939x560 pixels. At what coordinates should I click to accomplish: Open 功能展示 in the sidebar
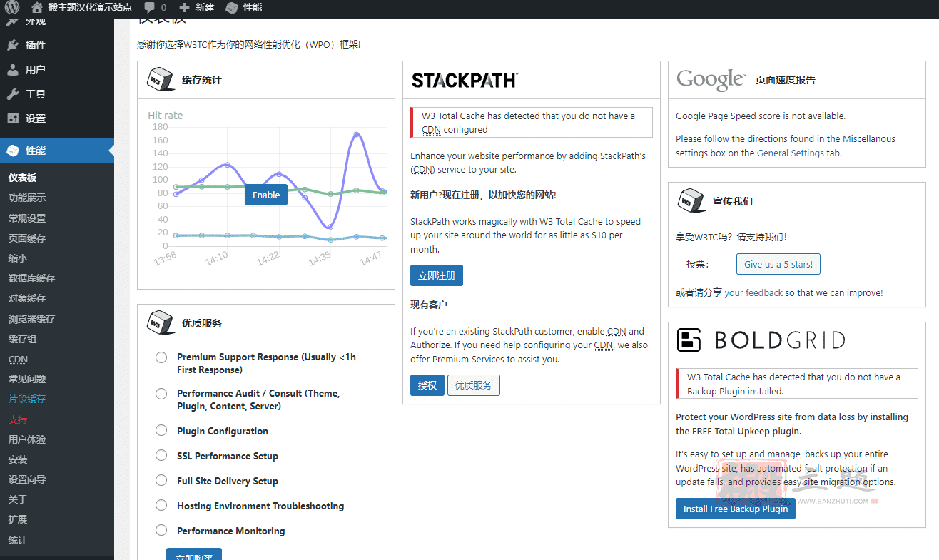[x=27, y=198]
